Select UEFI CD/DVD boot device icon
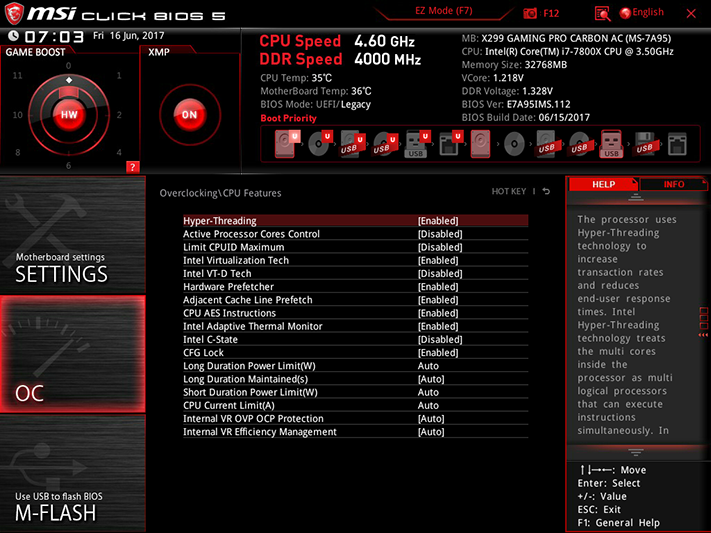 (320, 144)
